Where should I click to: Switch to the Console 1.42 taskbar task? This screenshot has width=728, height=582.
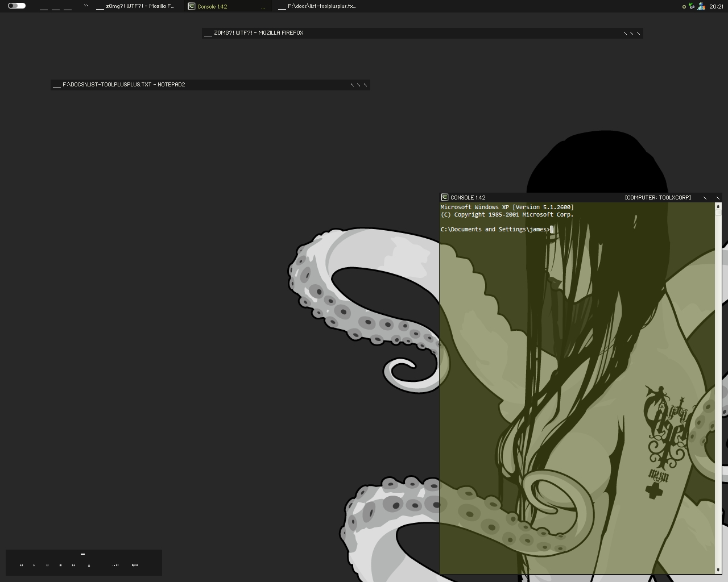[227, 6]
